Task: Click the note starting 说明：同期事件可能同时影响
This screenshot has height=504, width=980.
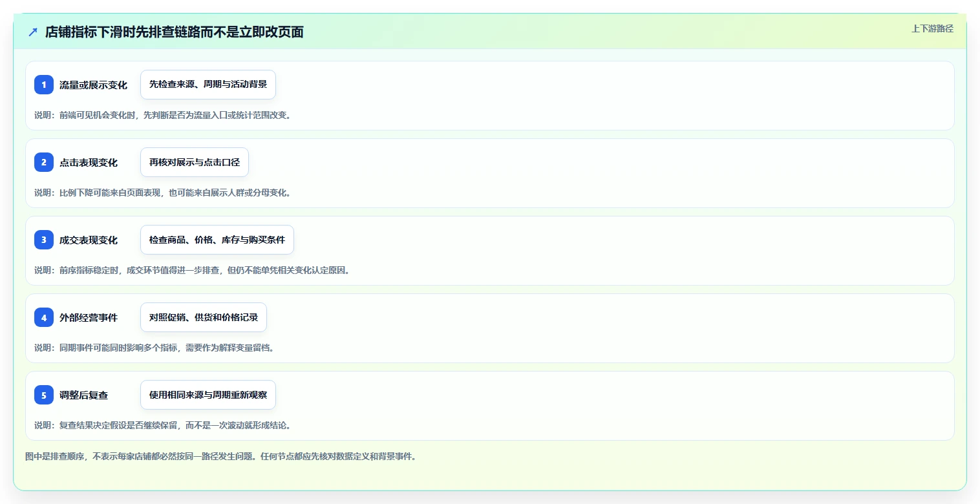Action: (x=154, y=348)
